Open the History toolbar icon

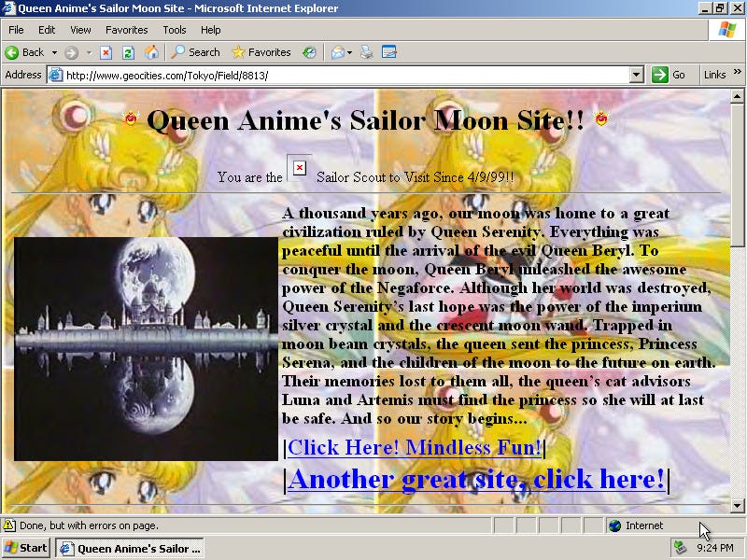[x=309, y=52]
